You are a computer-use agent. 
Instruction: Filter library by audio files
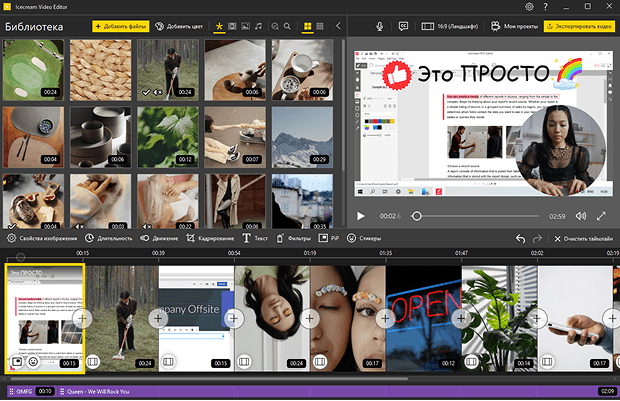[258, 26]
